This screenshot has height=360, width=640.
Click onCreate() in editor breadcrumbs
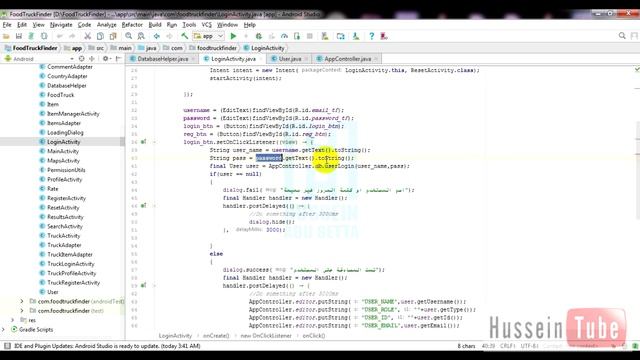(x=216, y=336)
